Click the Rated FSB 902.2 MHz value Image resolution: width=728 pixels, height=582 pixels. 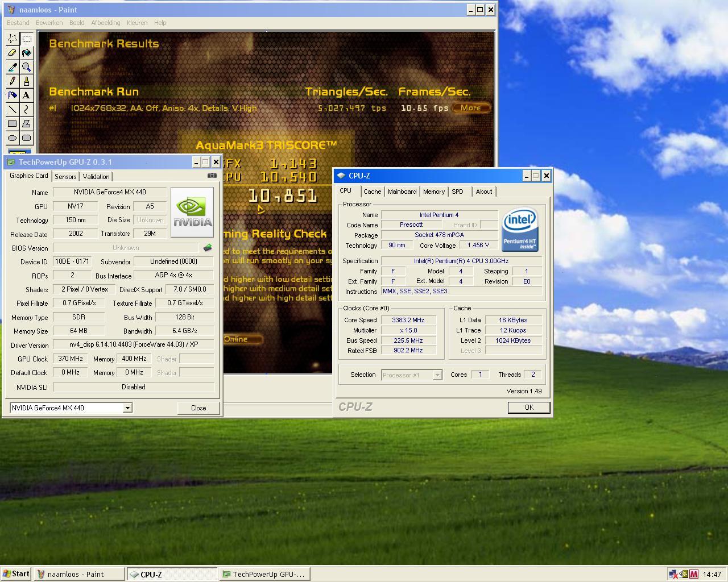pos(408,350)
